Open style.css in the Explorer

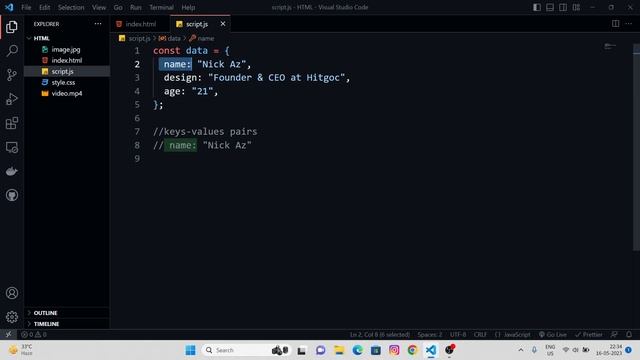point(63,82)
